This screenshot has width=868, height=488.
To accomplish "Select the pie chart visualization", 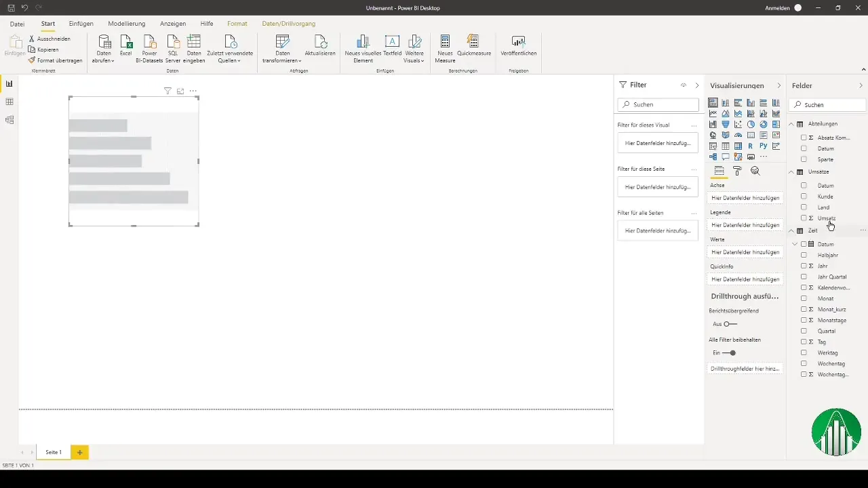I will [x=751, y=124].
